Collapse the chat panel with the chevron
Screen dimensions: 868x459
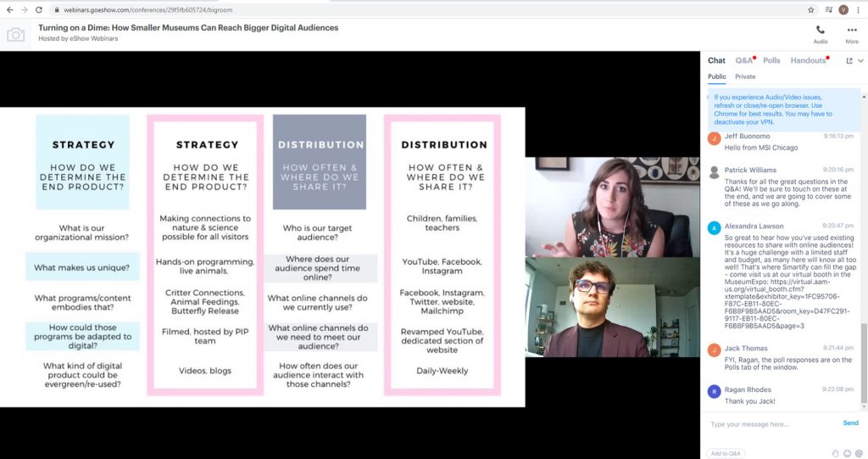tap(861, 61)
